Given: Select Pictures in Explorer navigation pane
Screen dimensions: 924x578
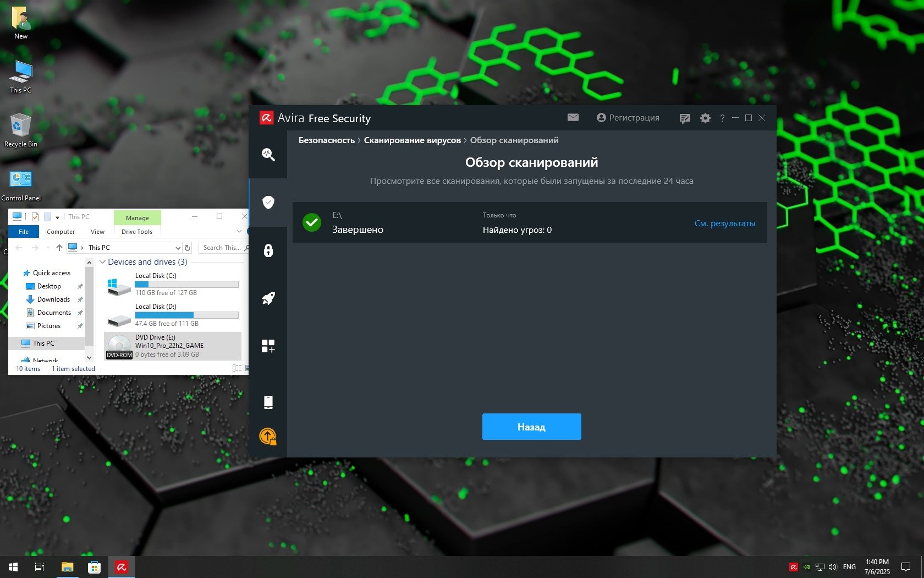Looking at the screenshot, I should pyautogui.click(x=43, y=326).
